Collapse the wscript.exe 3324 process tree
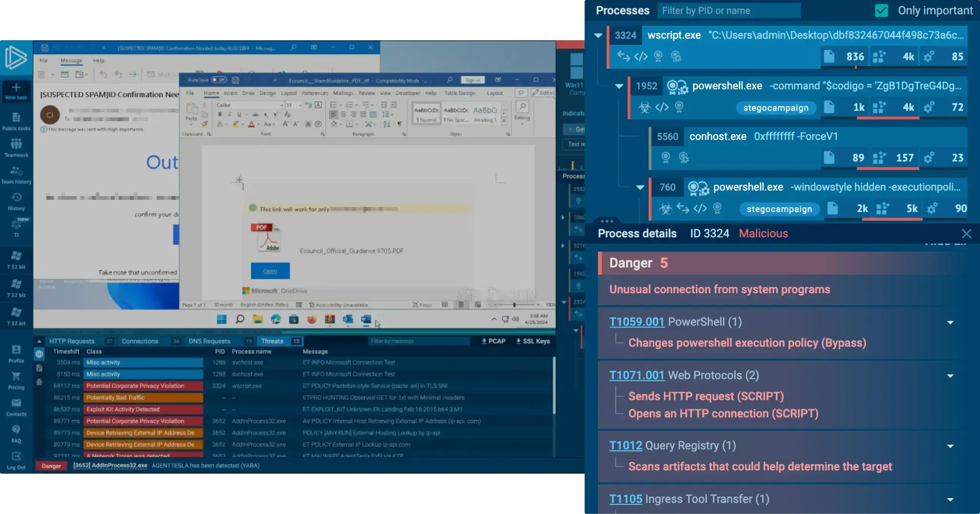The height and width of the screenshot is (514, 980). [x=598, y=36]
